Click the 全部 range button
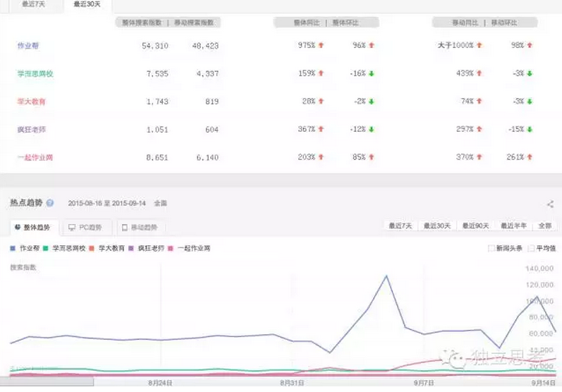 (x=544, y=226)
